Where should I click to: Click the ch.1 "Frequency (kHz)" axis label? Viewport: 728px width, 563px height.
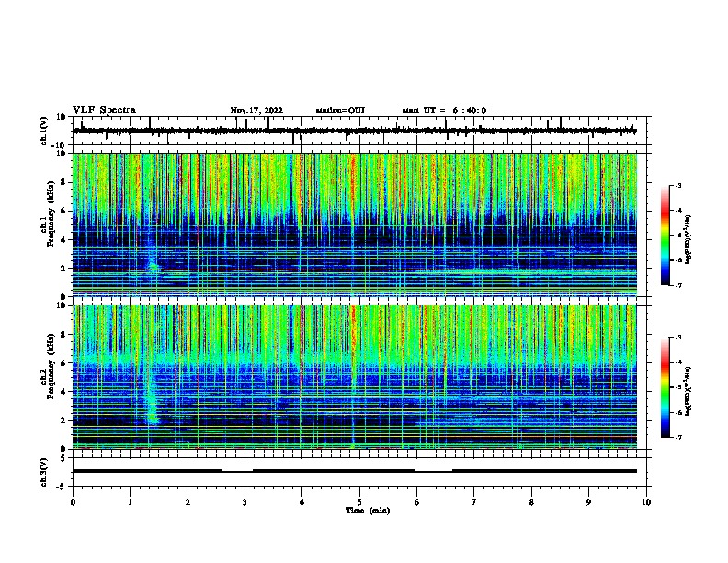pyautogui.click(x=51, y=214)
